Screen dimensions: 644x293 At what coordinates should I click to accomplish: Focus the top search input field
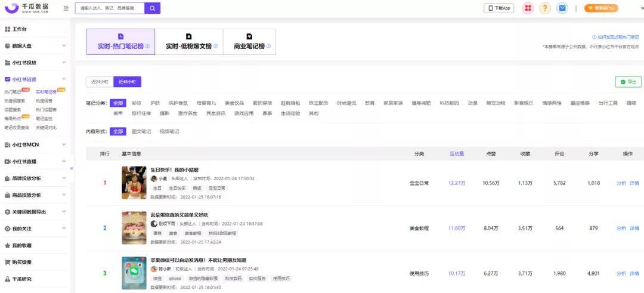pos(110,8)
